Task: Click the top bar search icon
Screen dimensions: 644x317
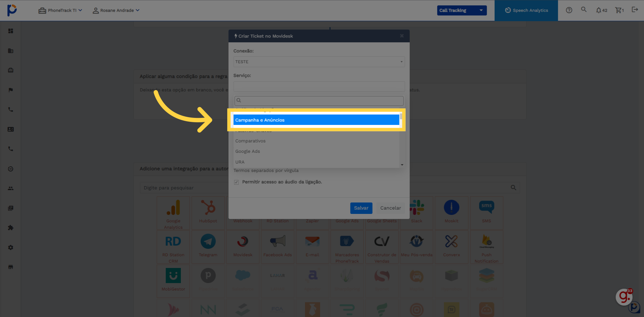Action: pos(584,10)
